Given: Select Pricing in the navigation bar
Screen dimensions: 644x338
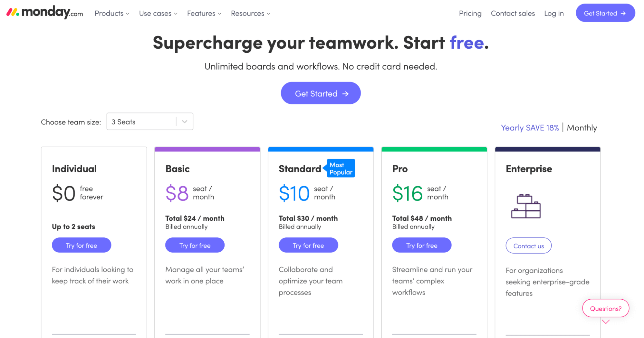Looking at the screenshot, I should 470,13.
